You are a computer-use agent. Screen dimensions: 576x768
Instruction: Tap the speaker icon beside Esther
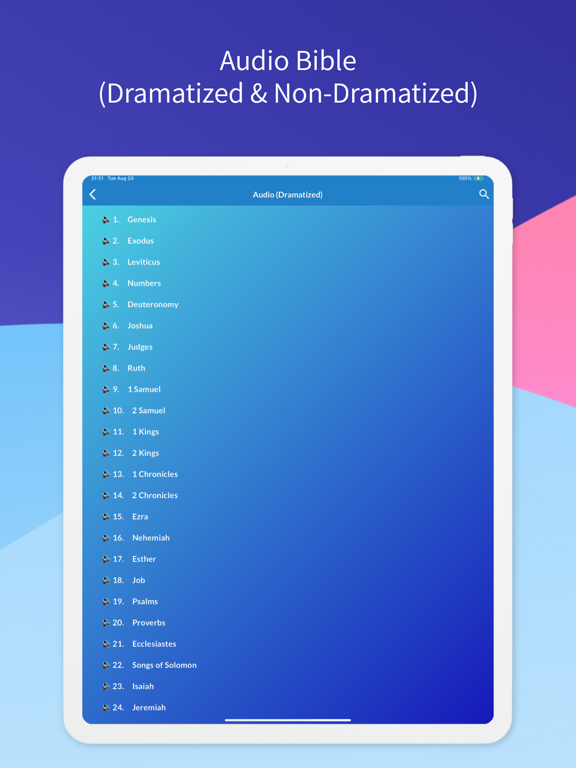[105, 559]
